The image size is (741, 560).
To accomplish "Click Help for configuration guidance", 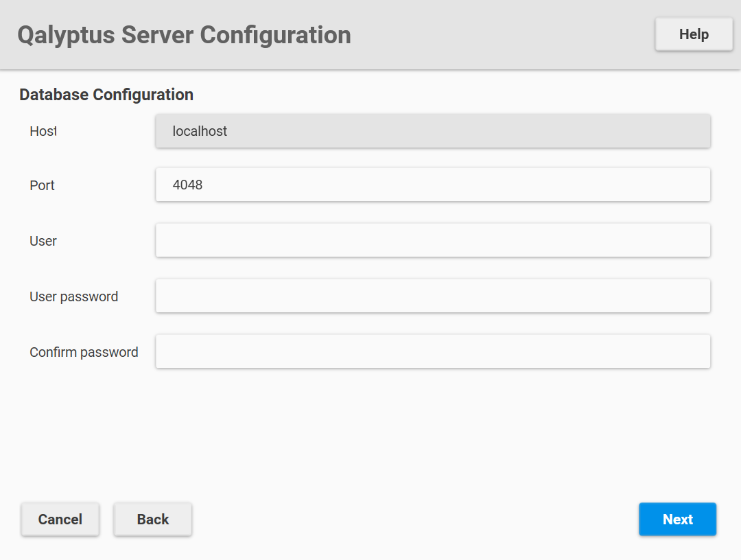I will tap(693, 34).
